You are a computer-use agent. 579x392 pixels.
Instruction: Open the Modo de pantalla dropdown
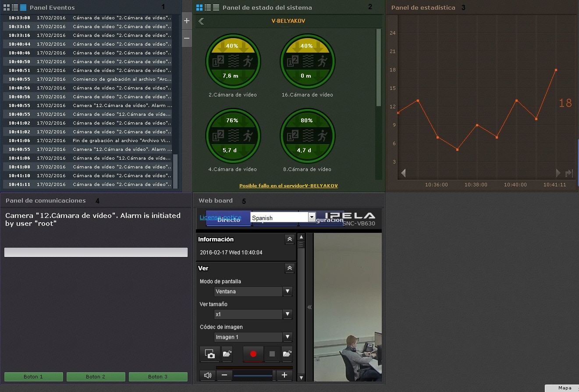pyautogui.click(x=288, y=292)
